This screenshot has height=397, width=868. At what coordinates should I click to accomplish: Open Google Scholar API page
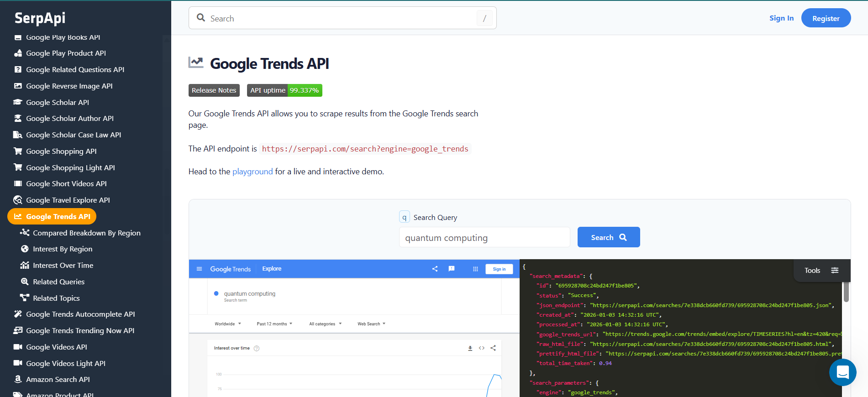[58, 102]
